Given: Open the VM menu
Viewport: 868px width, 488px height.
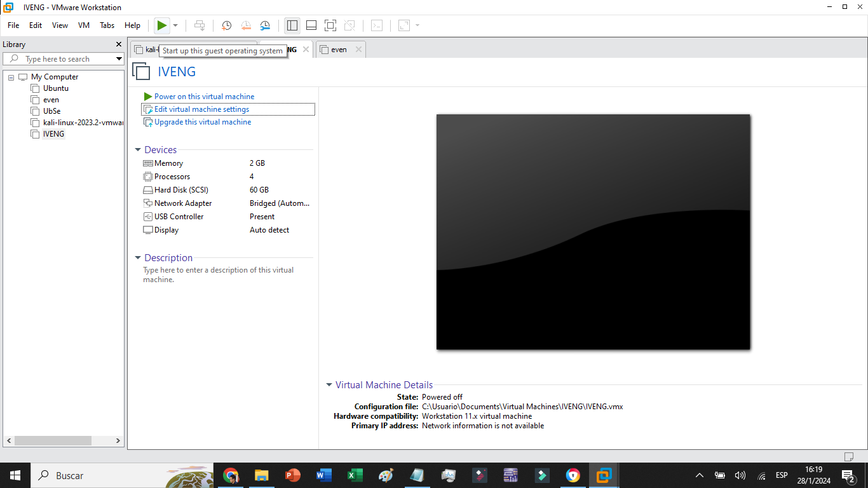Looking at the screenshot, I should [x=84, y=25].
